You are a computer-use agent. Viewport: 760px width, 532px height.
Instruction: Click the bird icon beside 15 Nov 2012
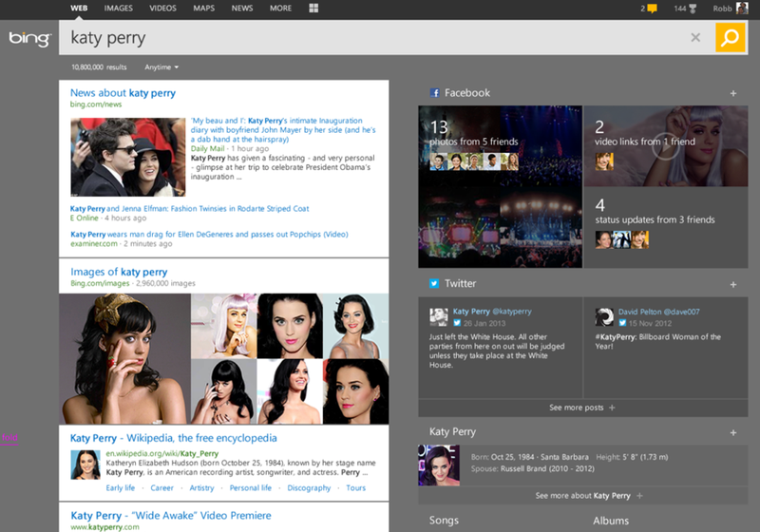622,323
